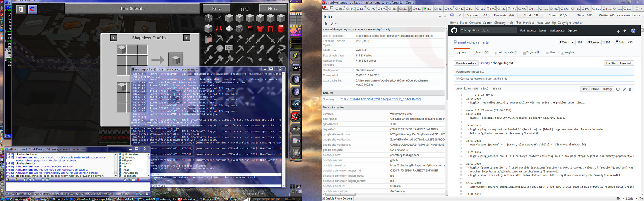Click the desktop open-in-app icon by History

tap(618, 89)
